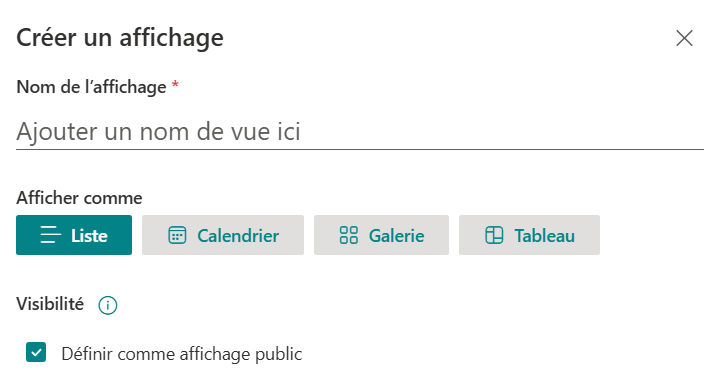Choose the Calendrier view type

pyautogui.click(x=223, y=235)
